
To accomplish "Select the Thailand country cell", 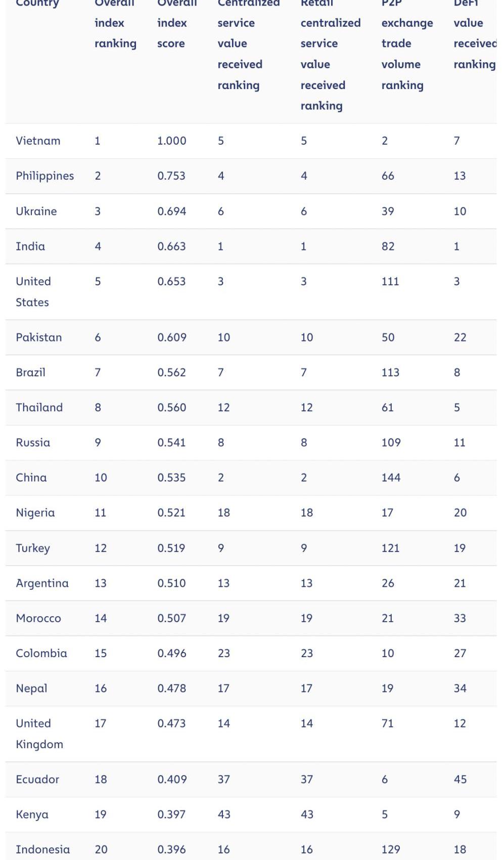I will [39, 407].
